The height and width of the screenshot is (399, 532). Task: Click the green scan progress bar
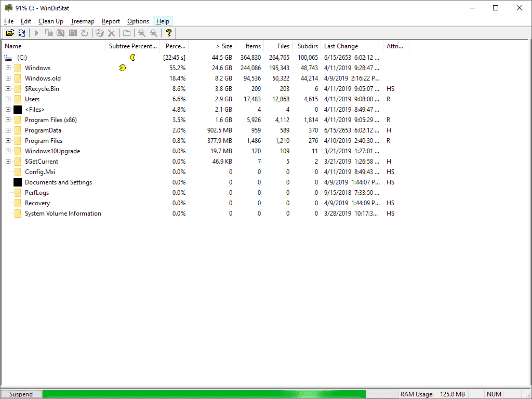coord(204,394)
